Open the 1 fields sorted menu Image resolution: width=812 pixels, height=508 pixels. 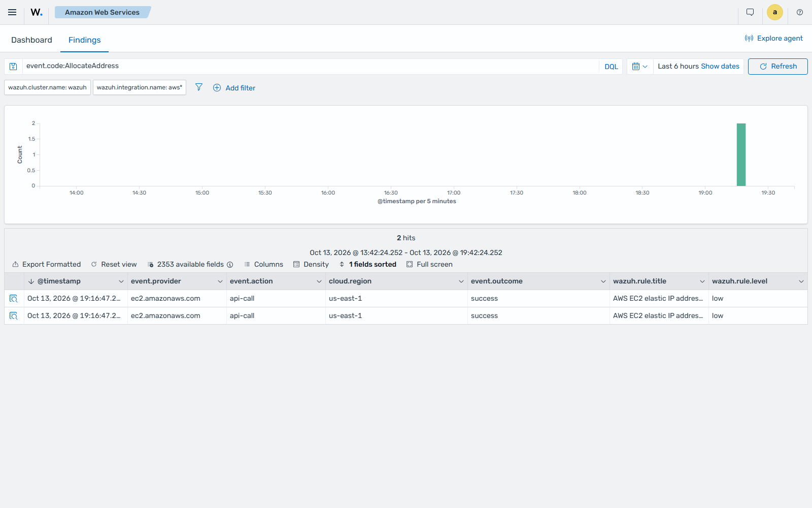tap(367, 264)
